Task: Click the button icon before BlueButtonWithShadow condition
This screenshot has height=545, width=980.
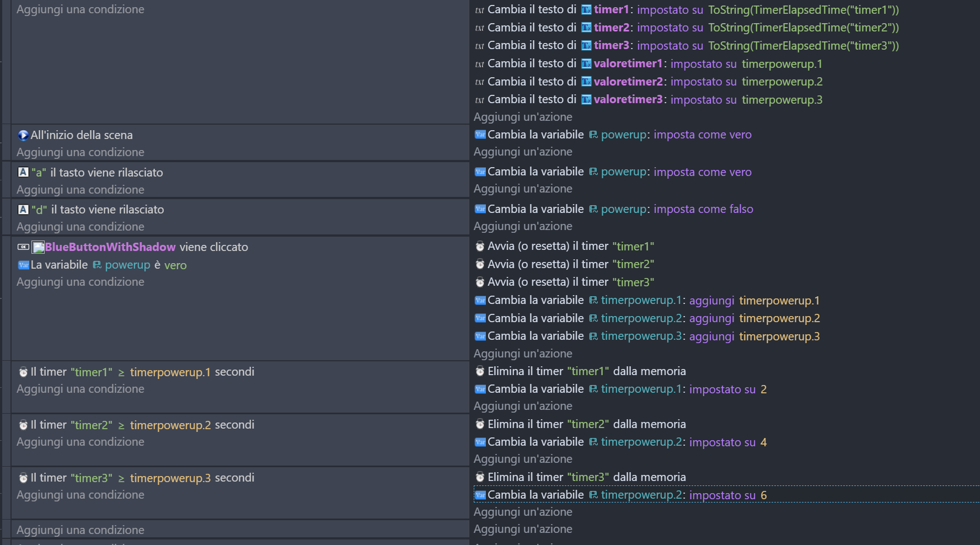Action: coord(23,247)
